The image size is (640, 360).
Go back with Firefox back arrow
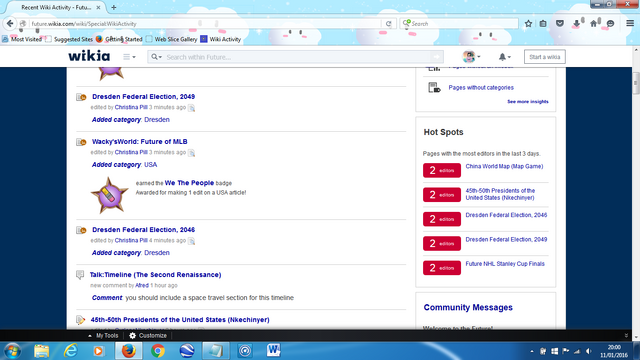[10, 24]
